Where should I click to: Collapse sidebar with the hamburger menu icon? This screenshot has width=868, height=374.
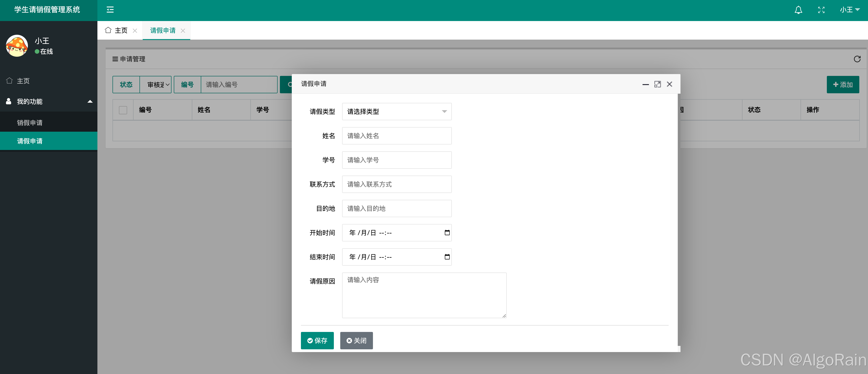(110, 10)
